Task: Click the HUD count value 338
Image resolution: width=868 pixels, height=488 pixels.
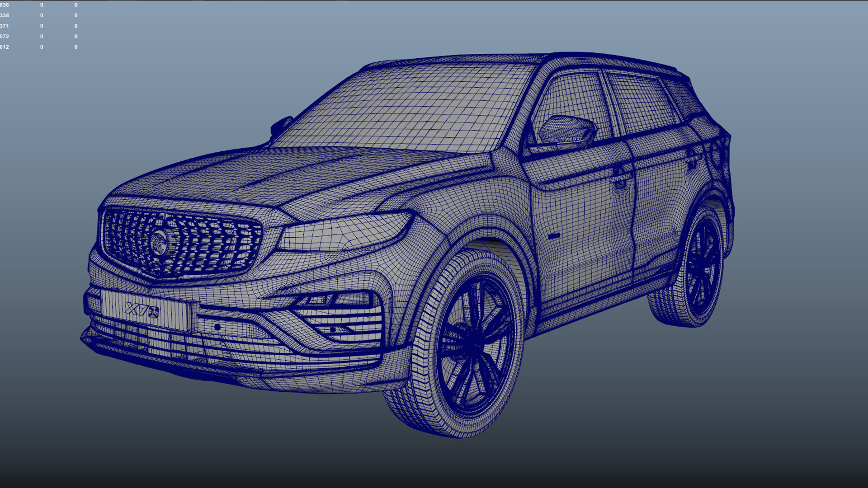Action: [5, 15]
